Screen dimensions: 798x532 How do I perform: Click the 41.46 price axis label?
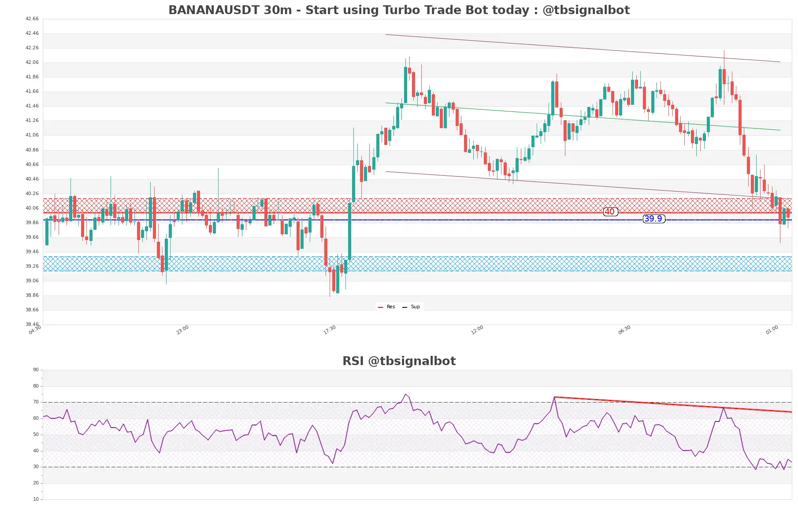(32, 106)
